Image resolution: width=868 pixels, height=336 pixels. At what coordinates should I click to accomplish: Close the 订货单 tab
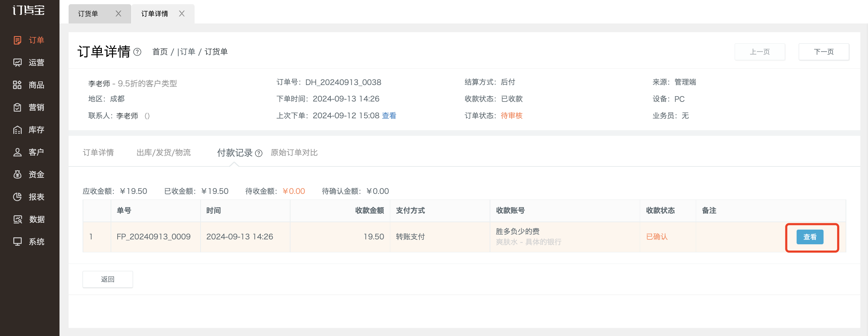click(118, 14)
